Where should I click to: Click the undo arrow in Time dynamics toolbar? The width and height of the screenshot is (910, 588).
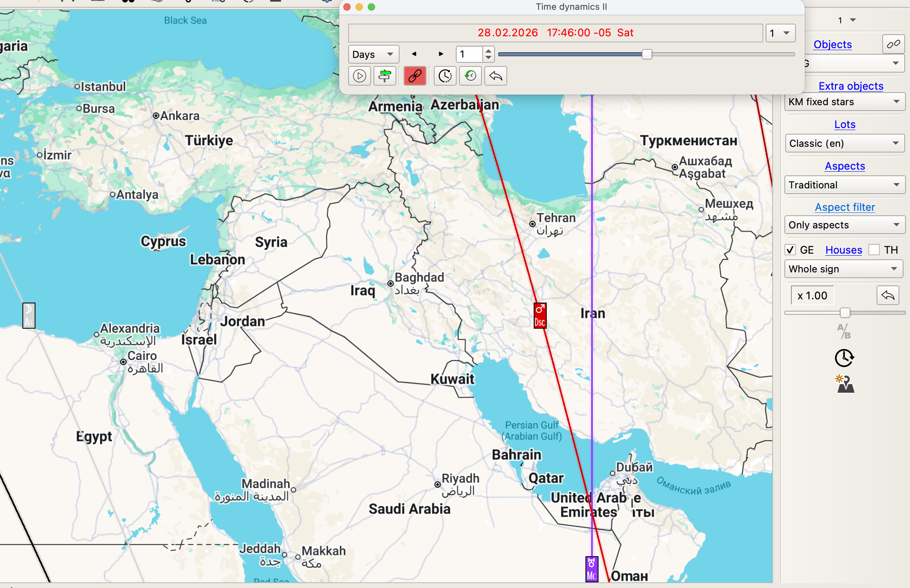point(495,76)
